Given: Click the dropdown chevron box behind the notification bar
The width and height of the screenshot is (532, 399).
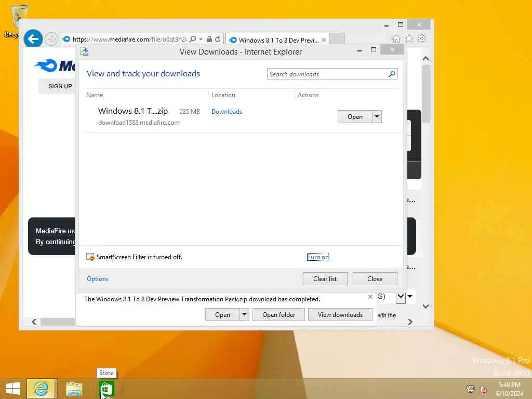Looking at the screenshot, I should pyautogui.click(x=401, y=297).
